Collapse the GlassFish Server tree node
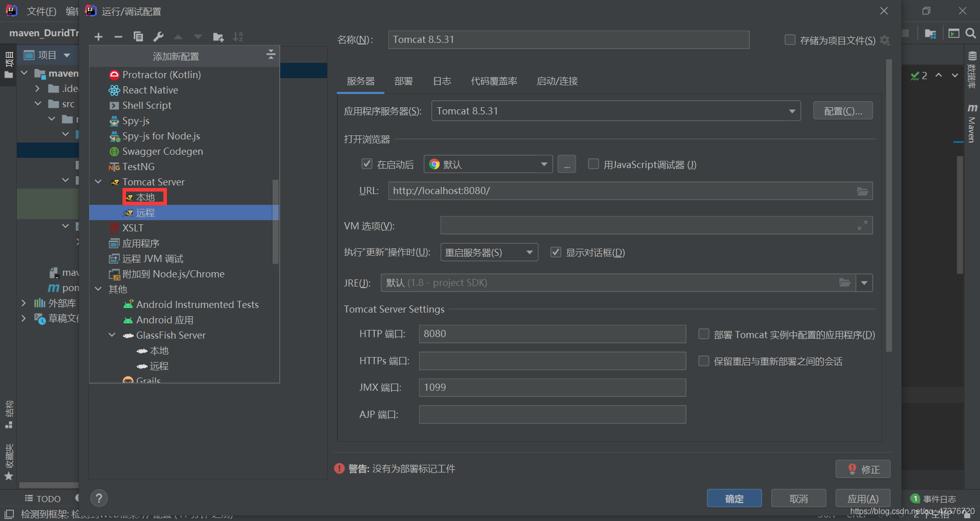 click(112, 335)
